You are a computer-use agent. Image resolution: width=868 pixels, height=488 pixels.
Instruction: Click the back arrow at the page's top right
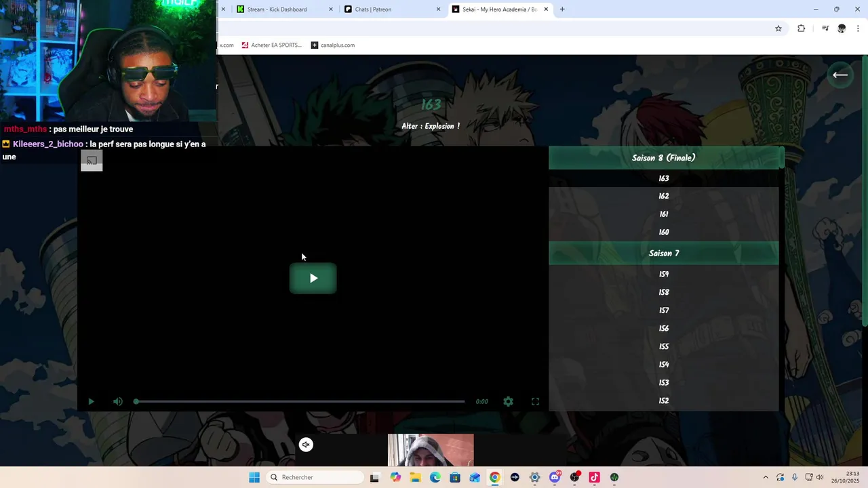pos(840,75)
